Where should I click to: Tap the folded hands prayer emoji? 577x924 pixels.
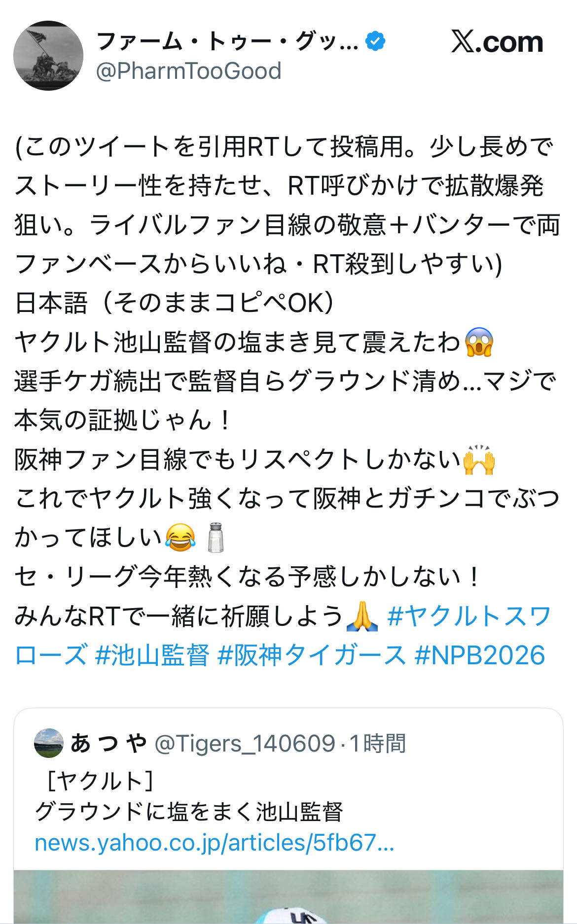click(x=362, y=616)
